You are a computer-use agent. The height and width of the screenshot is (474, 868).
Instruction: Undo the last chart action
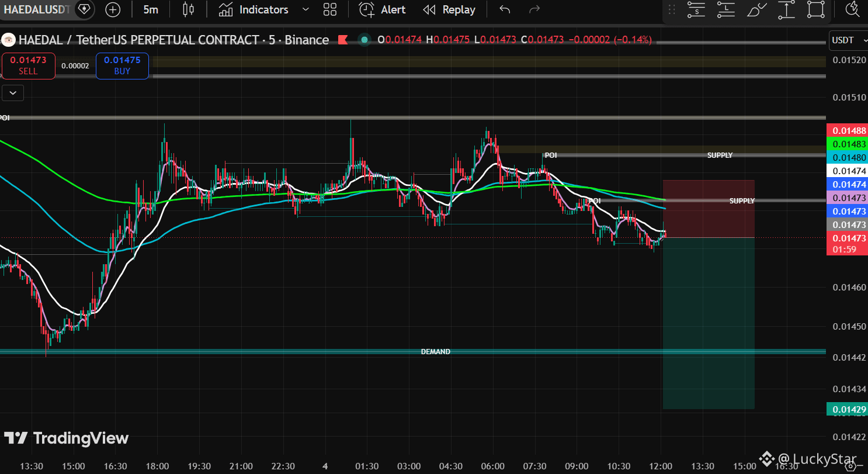click(x=505, y=9)
